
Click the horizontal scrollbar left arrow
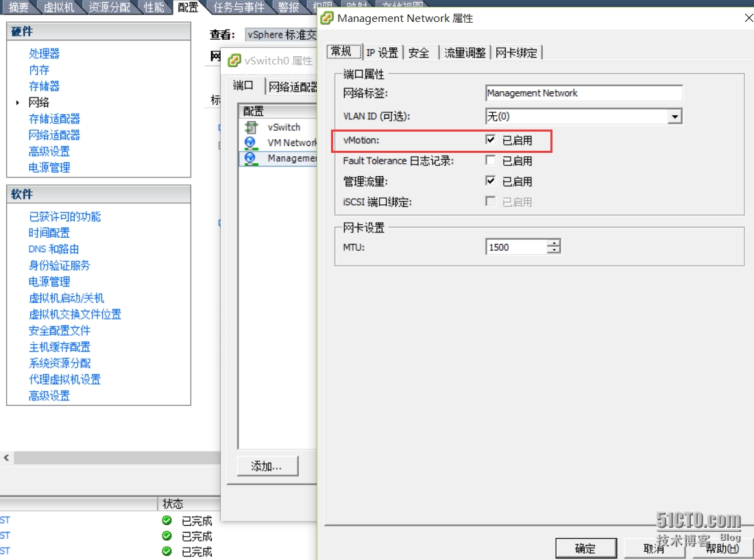tap(7, 458)
